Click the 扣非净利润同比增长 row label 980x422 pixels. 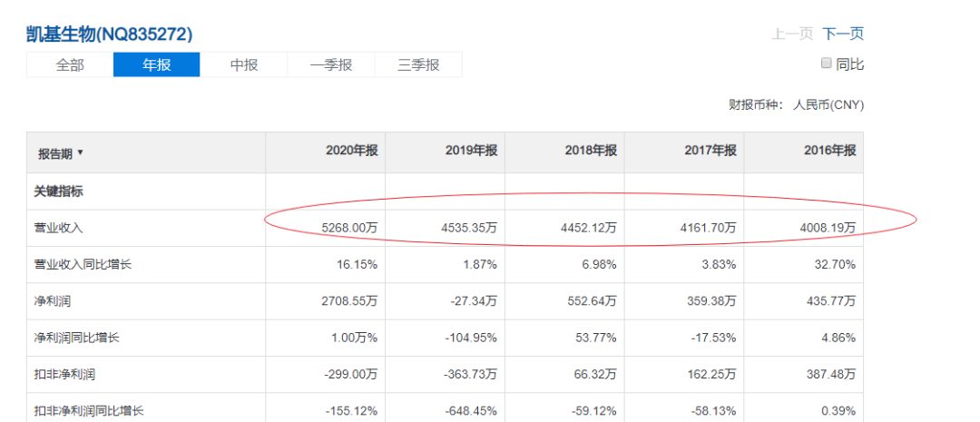[x=89, y=411]
